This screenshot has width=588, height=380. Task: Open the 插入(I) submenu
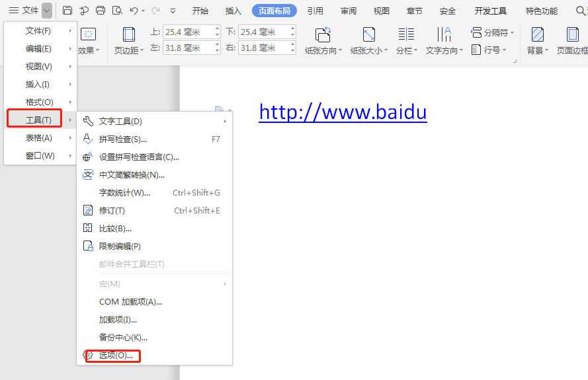point(40,85)
